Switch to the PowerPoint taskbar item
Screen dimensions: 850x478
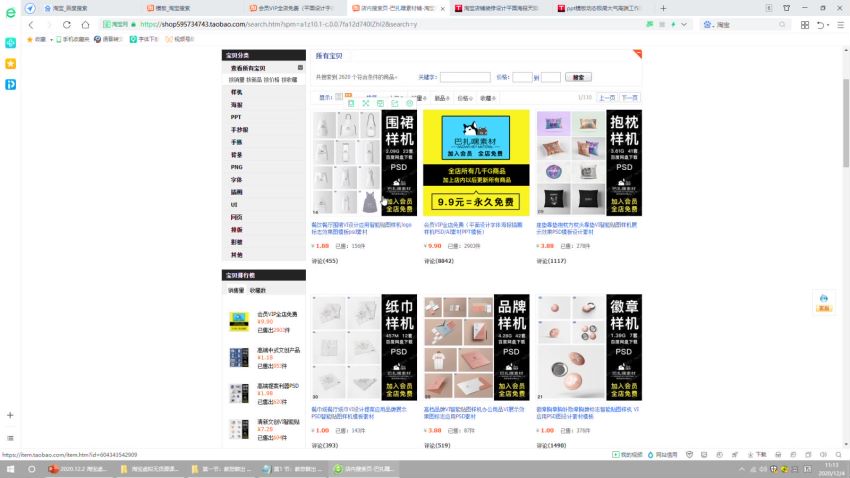tap(79, 469)
